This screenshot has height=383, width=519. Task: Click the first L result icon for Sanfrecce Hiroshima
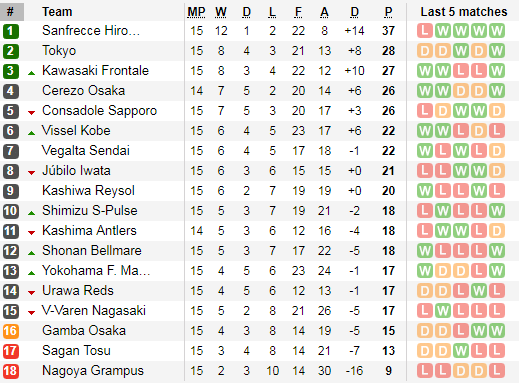tap(425, 31)
